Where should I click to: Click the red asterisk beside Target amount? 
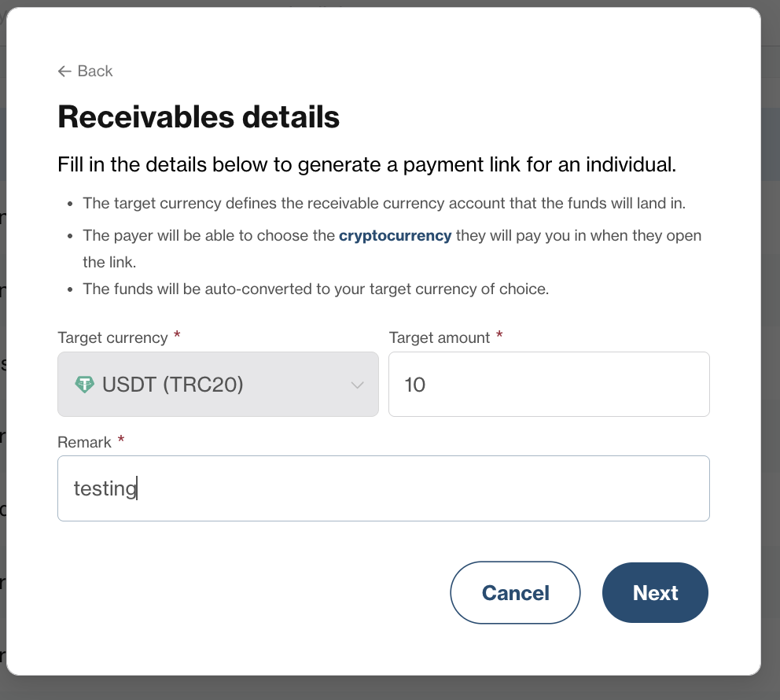[499, 335]
